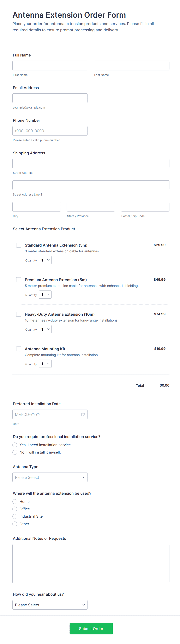Select the Home radio button
This screenshot has width=180, height=644.
[x=15, y=502]
